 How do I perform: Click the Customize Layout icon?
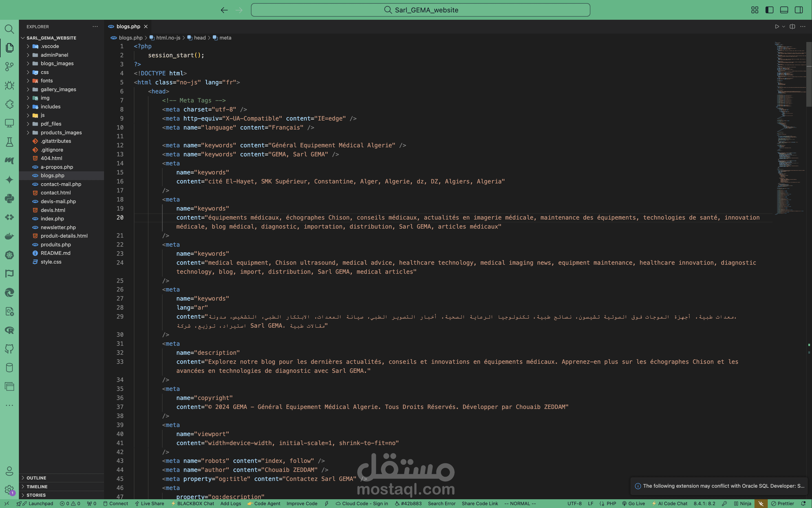754,10
